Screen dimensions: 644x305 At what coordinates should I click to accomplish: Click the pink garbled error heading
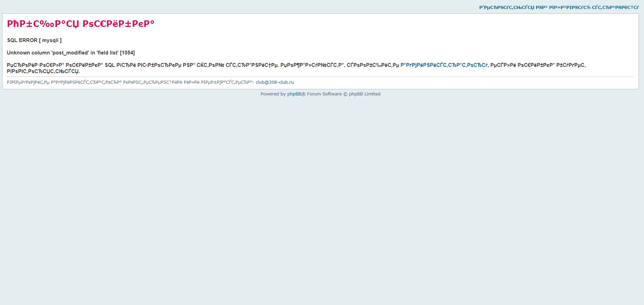81,24
